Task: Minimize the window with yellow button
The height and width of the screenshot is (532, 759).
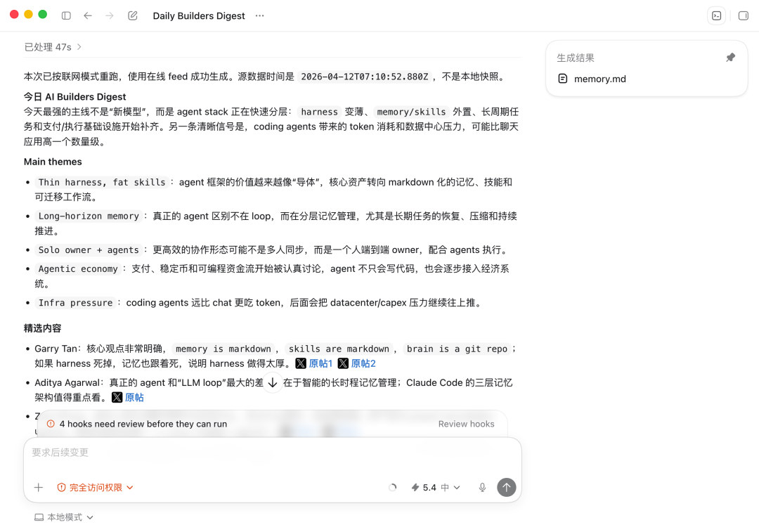Action: tap(29, 15)
